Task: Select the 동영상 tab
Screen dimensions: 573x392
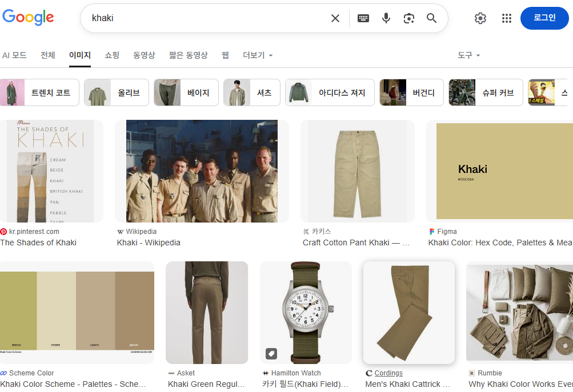Action: pos(144,55)
